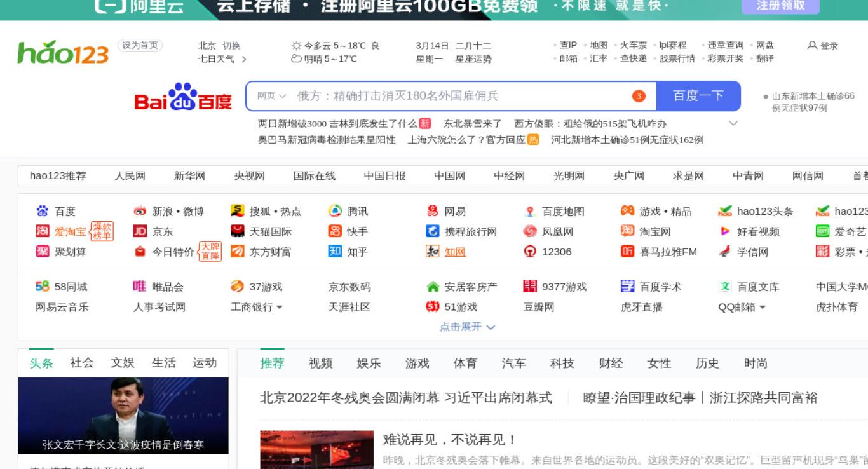868x469 pixels.
Task: Click the Tencent penguin icon
Action: [x=335, y=211]
